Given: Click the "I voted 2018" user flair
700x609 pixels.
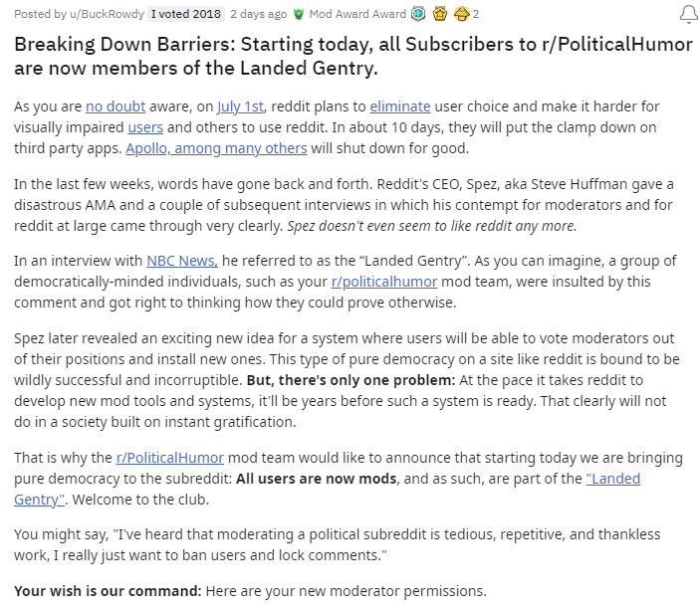Looking at the screenshot, I should pyautogui.click(x=184, y=15).
